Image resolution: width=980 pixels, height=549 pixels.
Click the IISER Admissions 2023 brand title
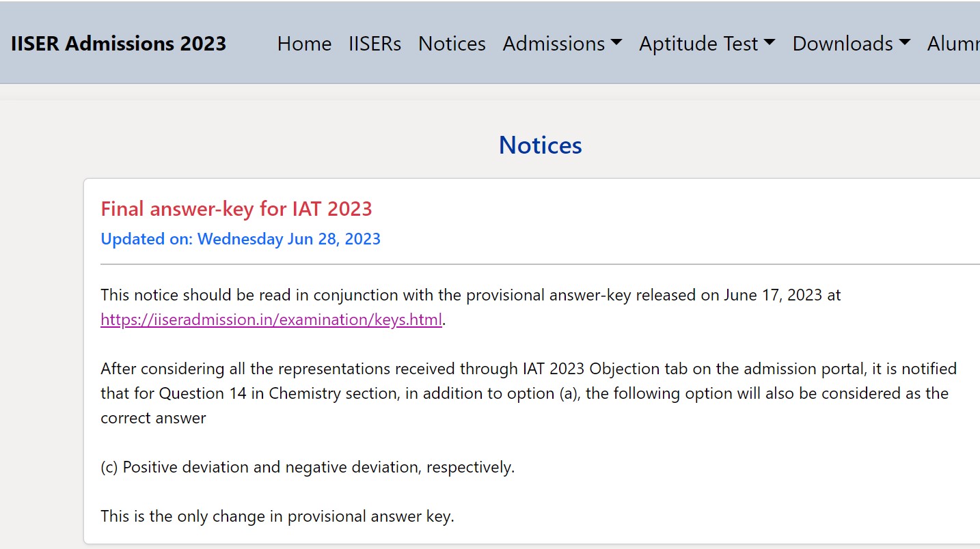[118, 44]
